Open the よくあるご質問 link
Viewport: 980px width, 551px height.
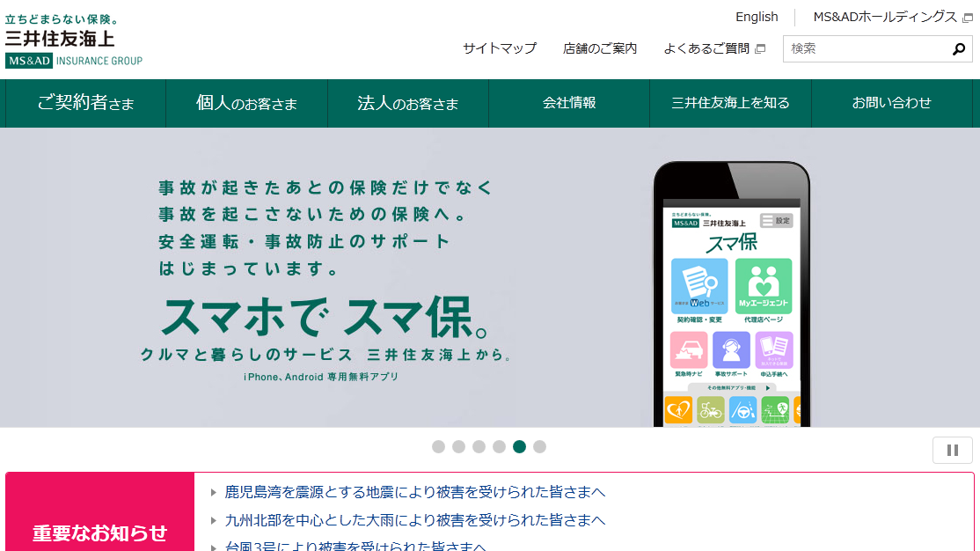pos(707,48)
